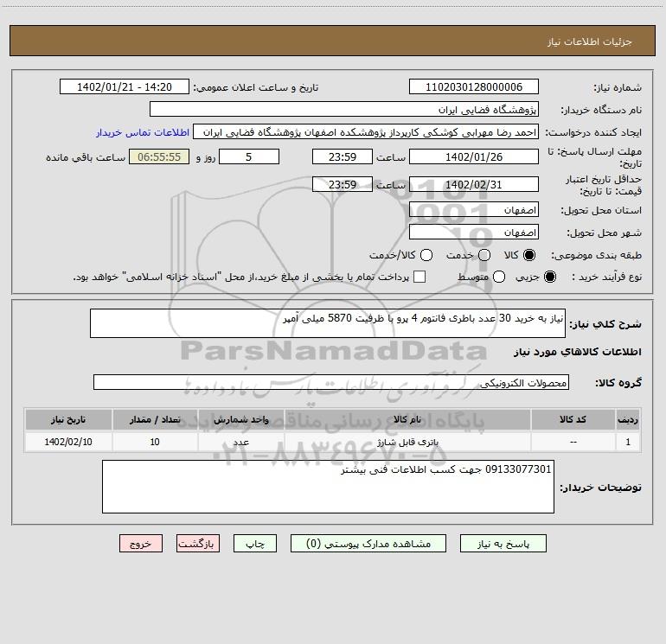The width and height of the screenshot is (666, 644).
Task: Click the announcement date field 1402/01/21 - 14:20
Action: pyautogui.click(x=124, y=87)
